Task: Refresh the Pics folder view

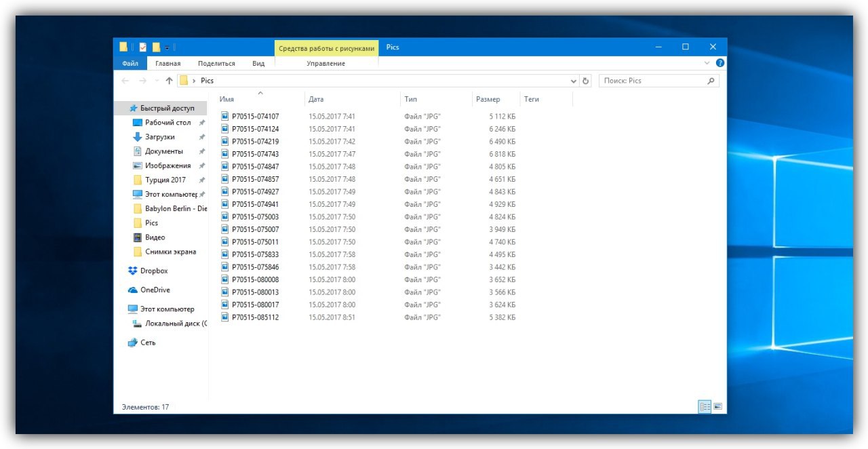Action: [x=586, y=81]
